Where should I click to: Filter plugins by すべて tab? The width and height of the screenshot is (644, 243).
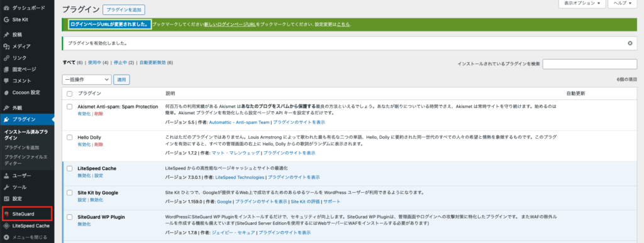(x=69, y=63)
